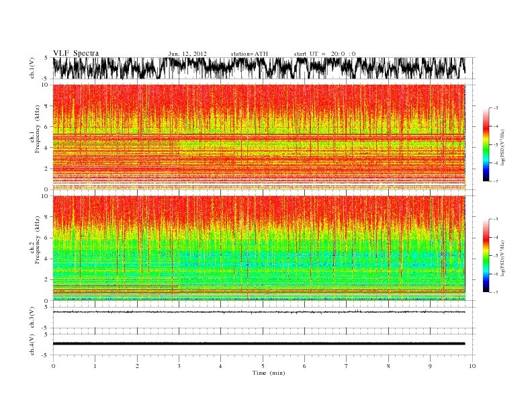Click the ch.1(V) waveform plot at top
Viewport: 532px width, 411px height.
[259, 68]
